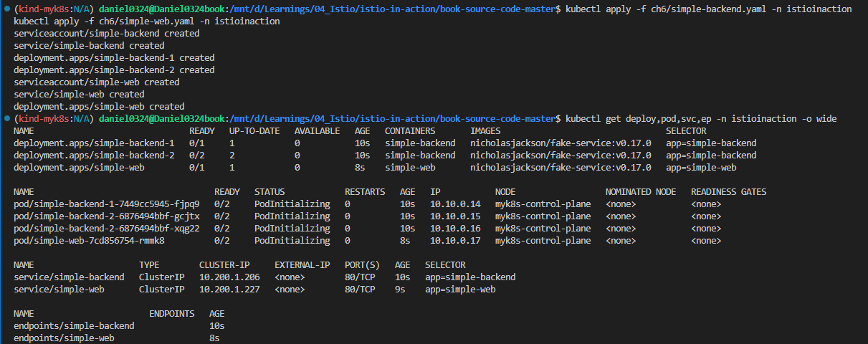Click pod IP 10.10.0.15
868x344 pixels.
(x=455, y=216)
